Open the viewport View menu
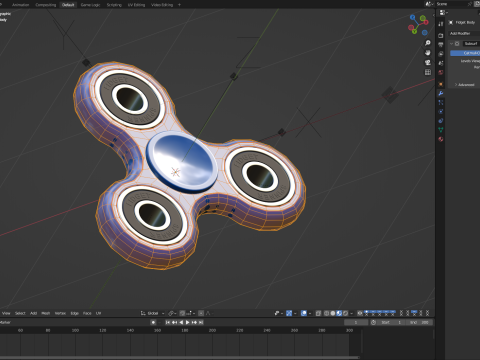Viewport: 480px width, 360px height. [x=6, y=313]
